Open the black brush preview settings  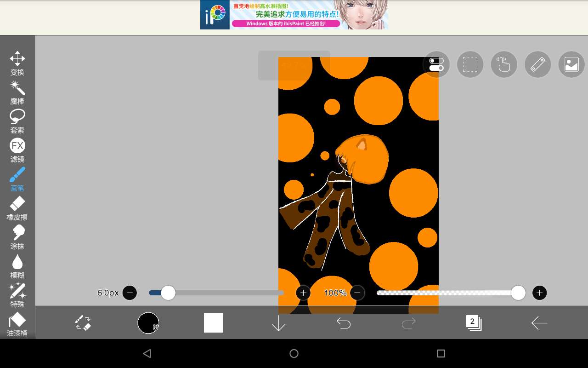click(148, 323)
